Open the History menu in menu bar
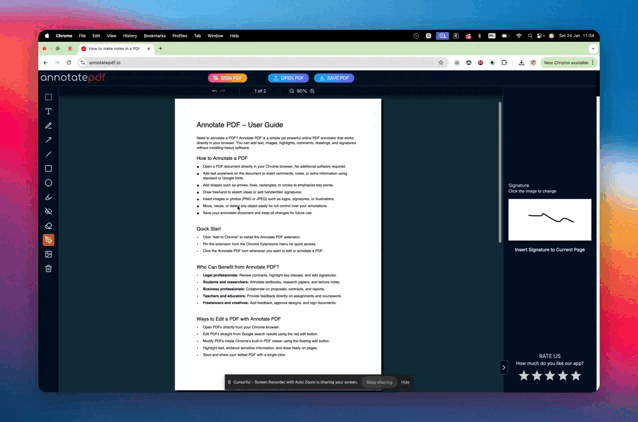Screen dimensions: 638x422 [x=130, y=35]
